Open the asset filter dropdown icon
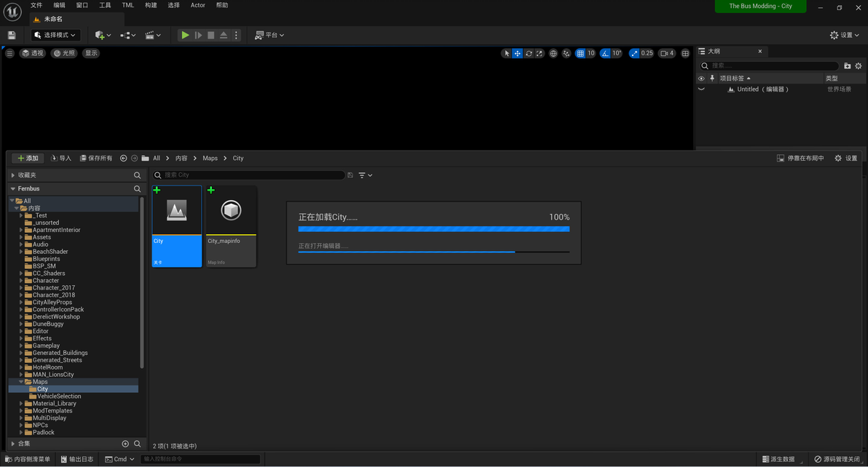This screenshot has width=868, height=467. coord(365,175)
